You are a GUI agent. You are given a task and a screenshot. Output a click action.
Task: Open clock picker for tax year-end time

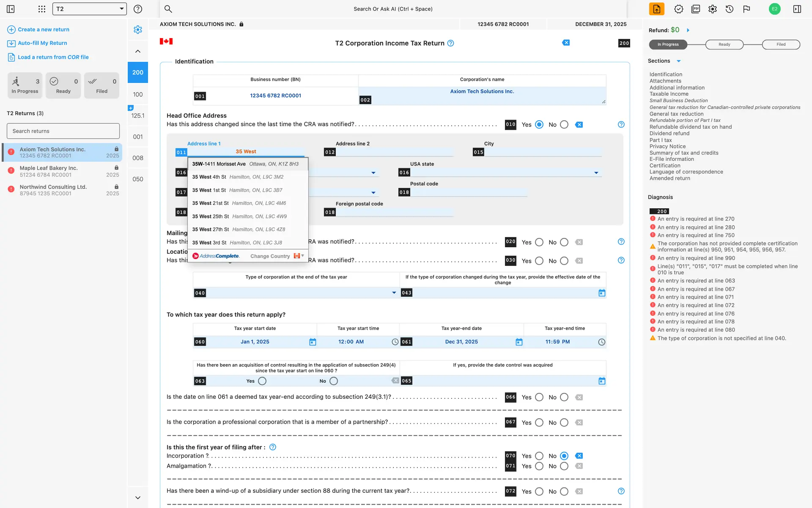click(602, 342)
